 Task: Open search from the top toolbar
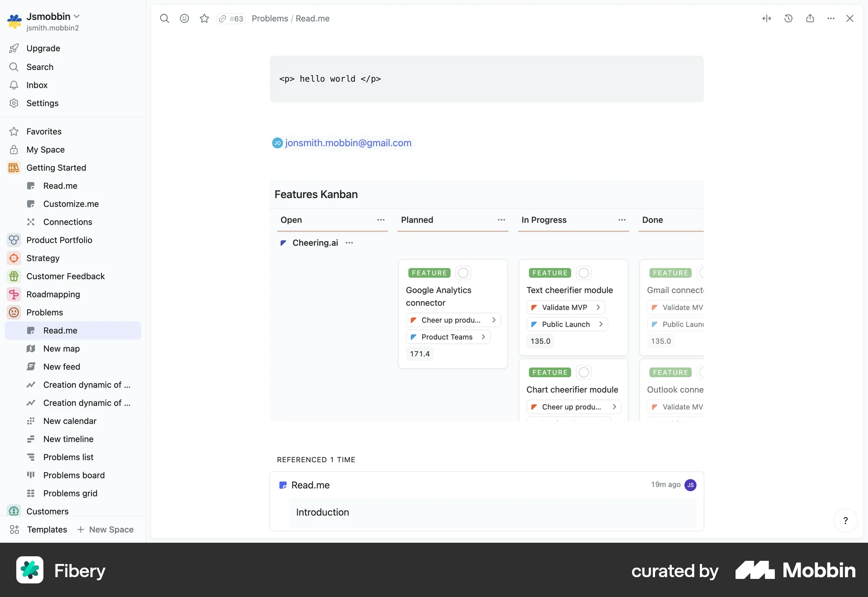coord(165,19)
